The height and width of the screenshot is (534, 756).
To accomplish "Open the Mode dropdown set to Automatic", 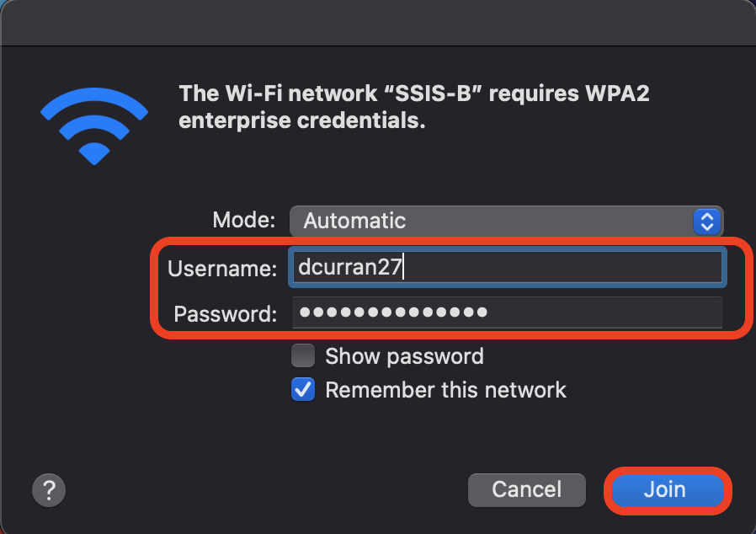I will tap(506, 221).
